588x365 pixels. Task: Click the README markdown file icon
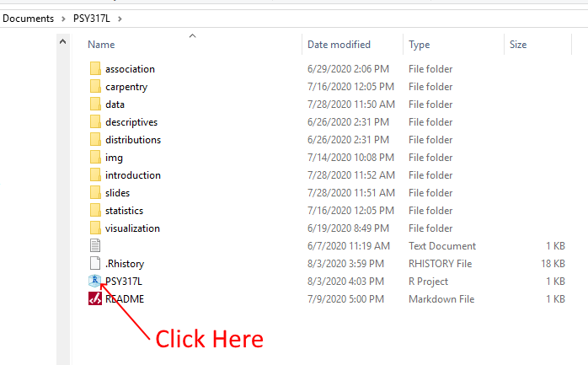(x=95, y=298)
